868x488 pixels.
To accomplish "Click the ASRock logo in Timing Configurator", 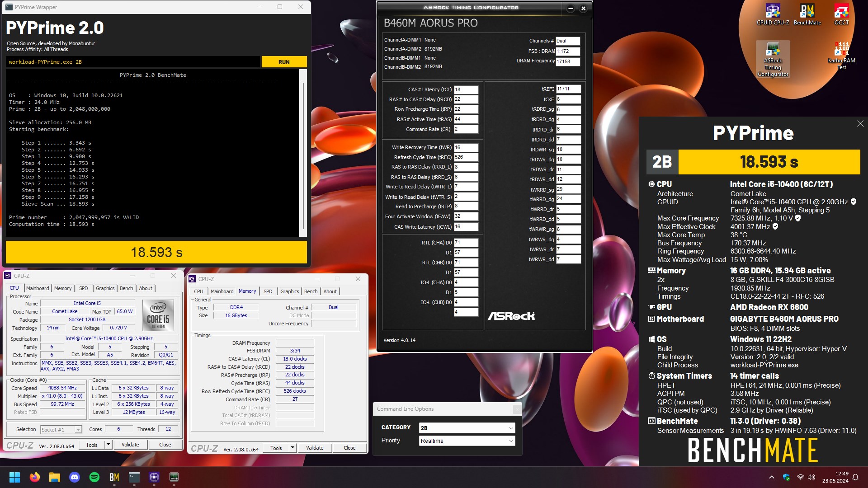I will 511,316.
